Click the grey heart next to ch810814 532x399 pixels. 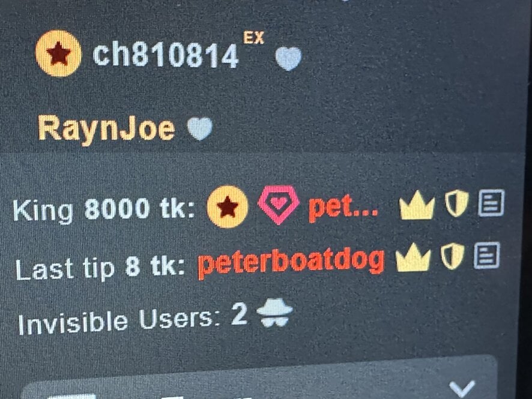coord(288,58)
